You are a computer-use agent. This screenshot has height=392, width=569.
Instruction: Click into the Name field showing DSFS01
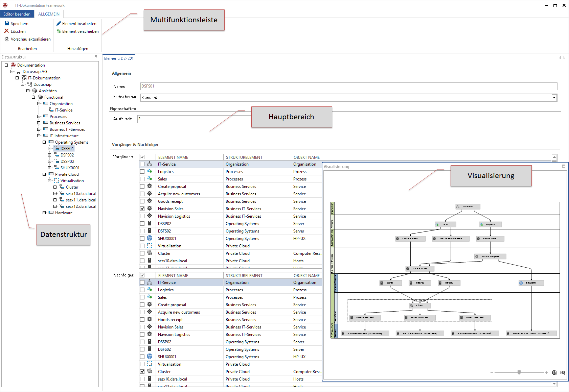tap(349, 86)
